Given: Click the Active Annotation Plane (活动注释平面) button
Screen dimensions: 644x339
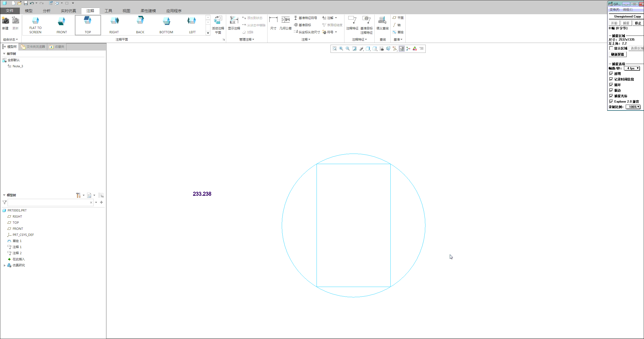Looking at the screenshot, I should [218, 25].
